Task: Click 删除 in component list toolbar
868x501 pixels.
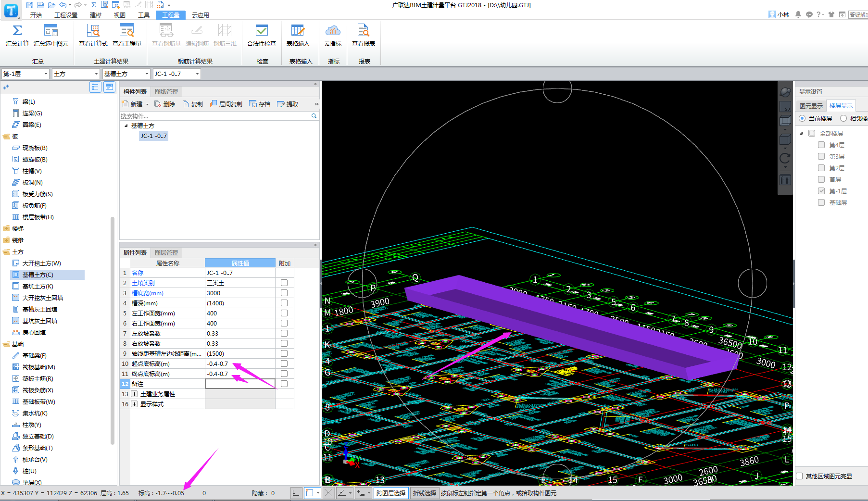Action: (165, 104)
